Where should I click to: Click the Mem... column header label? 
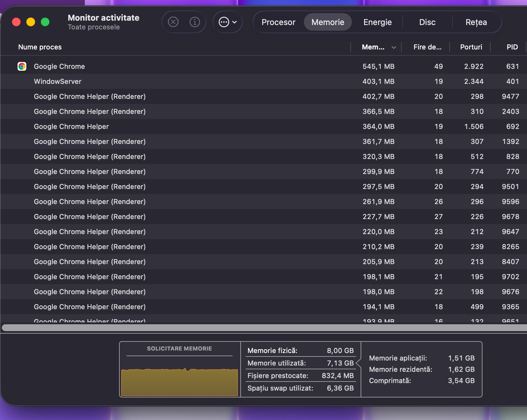pos(373,47)
